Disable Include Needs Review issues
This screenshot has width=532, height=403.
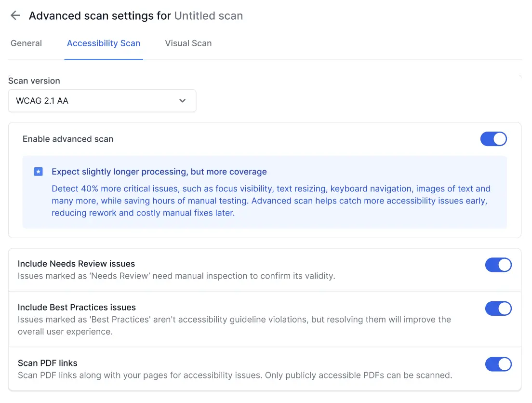pyautogui.click(x=498, y=265)
